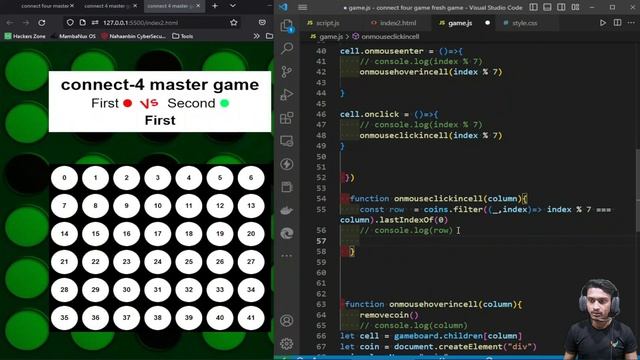Open MambaNux OS bookmark
The height and width of the screenshot is (360, 640).
click(x=73, y=36)
